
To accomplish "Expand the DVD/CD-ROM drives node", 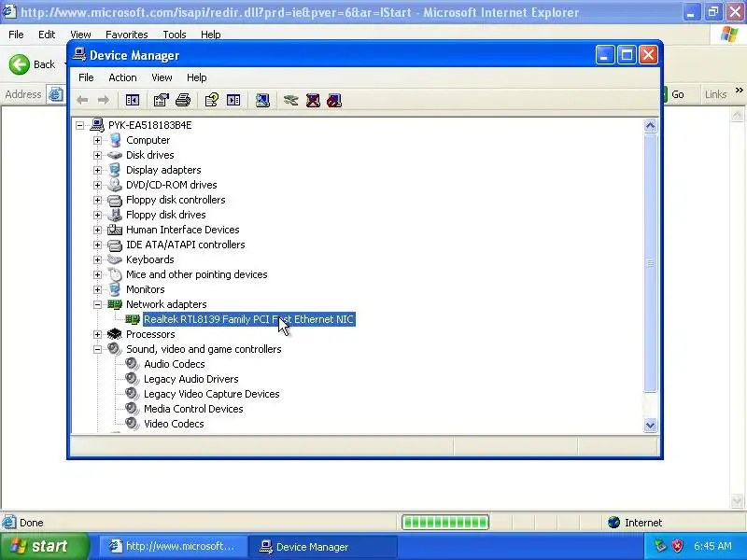I will click(x=98, y=185).
